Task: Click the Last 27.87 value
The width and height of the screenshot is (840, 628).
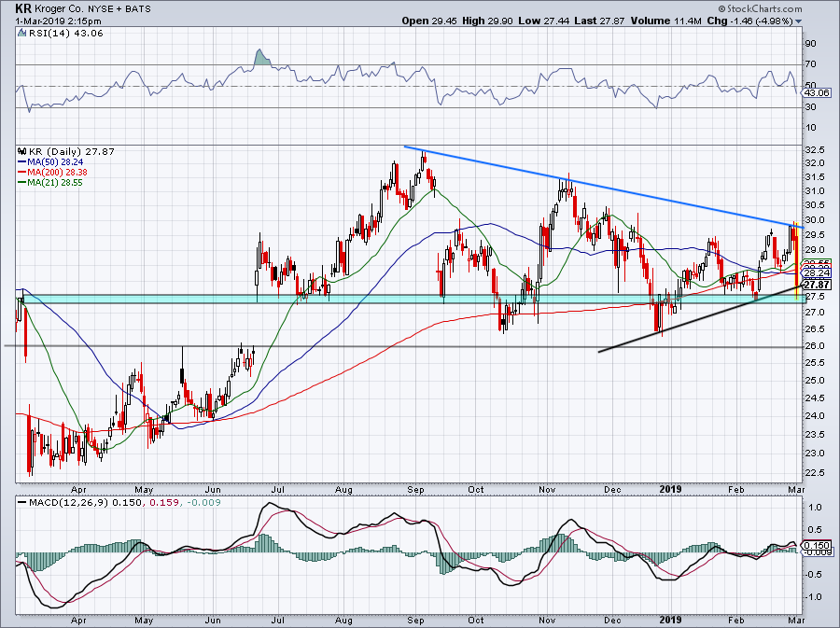Action: [x=599, y=21]
